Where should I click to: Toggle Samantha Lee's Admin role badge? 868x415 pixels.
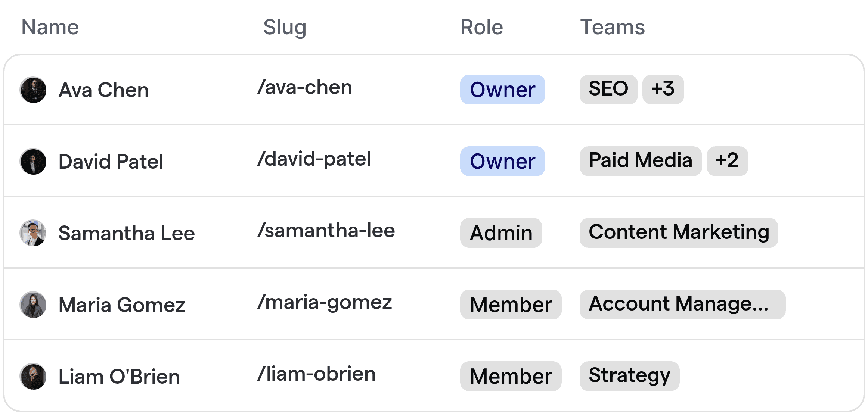pyautogui.click(x=501, y=233)
